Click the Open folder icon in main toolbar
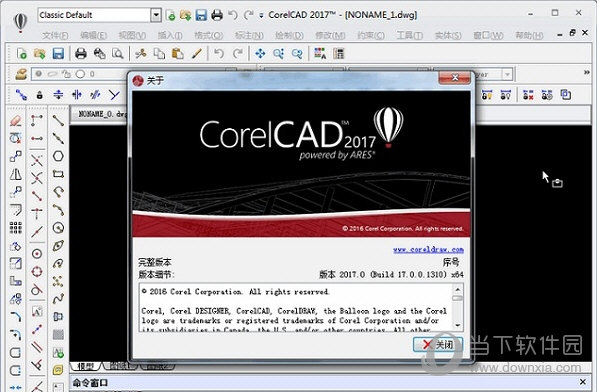597x392 pixels. click(x=40, y=54)
